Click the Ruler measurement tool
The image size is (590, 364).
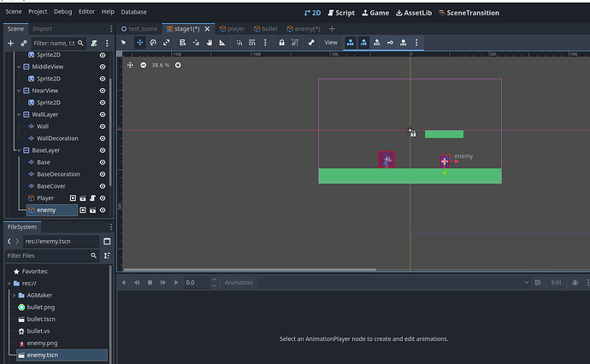click(222, 42)
